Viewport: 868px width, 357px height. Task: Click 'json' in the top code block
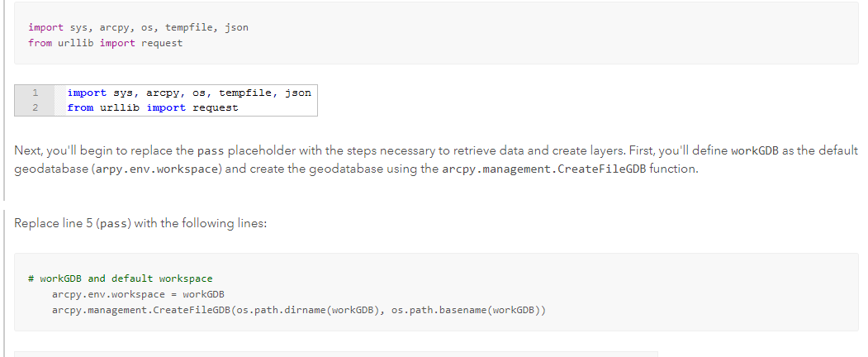[236, 27]
